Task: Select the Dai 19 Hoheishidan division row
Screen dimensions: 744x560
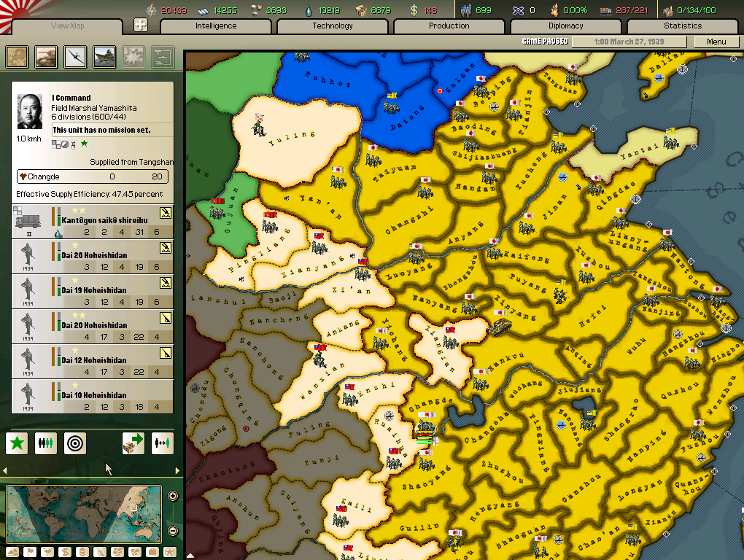Action: click(x=93, y=291)
